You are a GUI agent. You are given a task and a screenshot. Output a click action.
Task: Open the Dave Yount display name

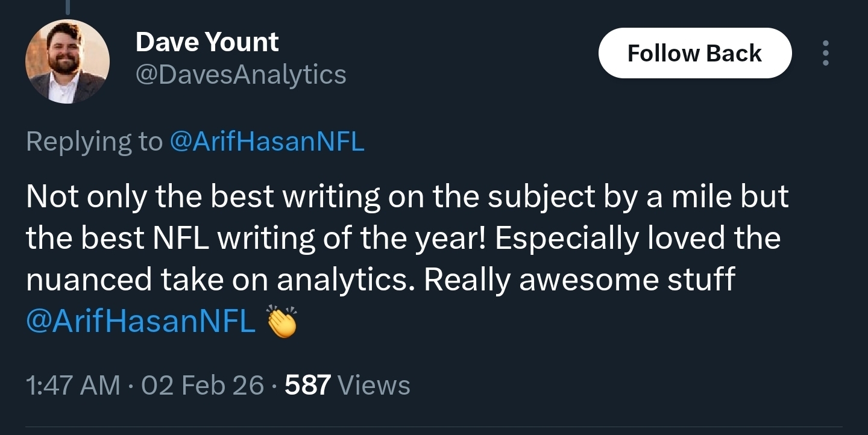tap(207, 42)
